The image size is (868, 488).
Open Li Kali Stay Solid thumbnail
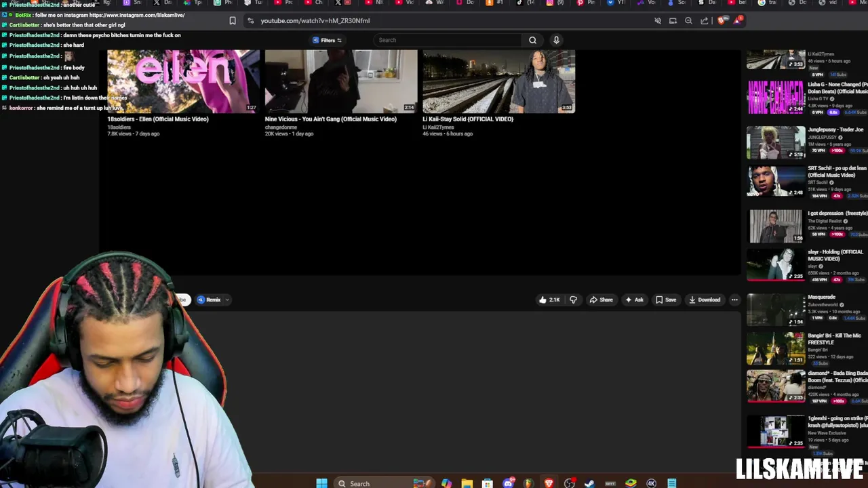[498, 81]
